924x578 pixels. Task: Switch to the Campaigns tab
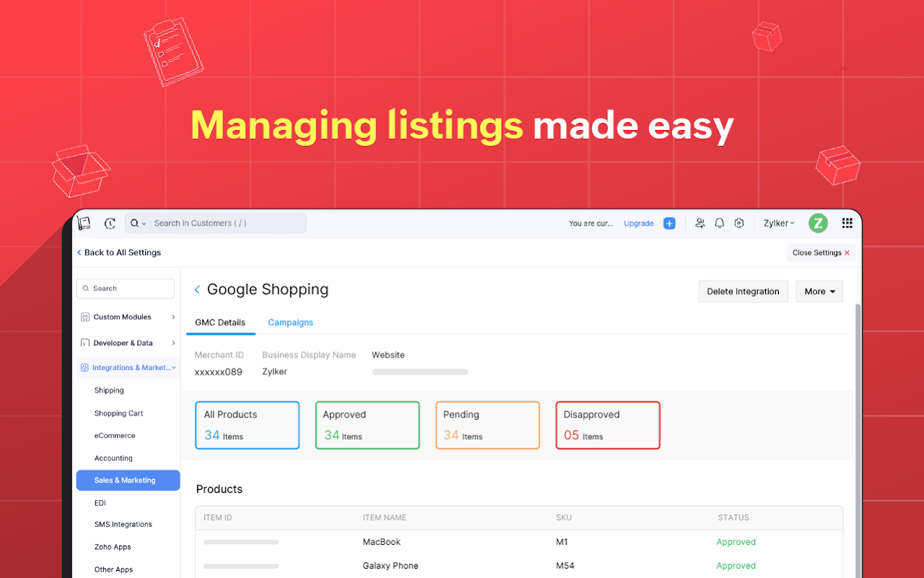(x=290, y=322)
